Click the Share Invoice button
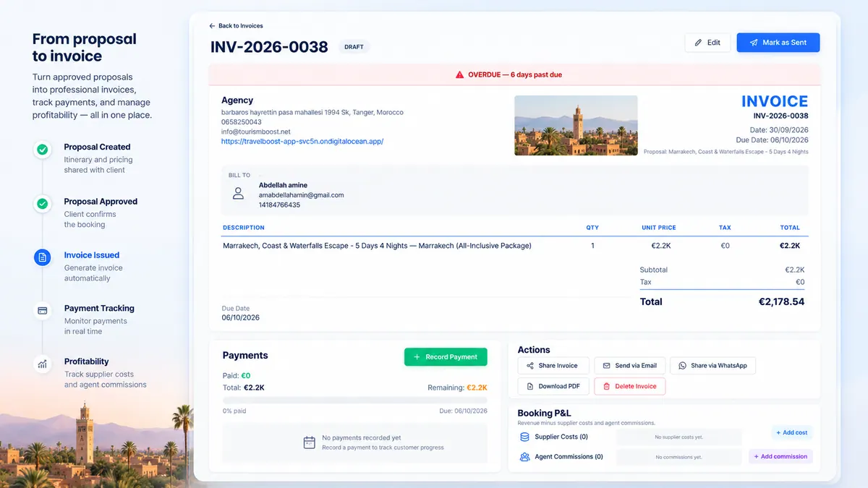868x488 pixels. point(553,366)
